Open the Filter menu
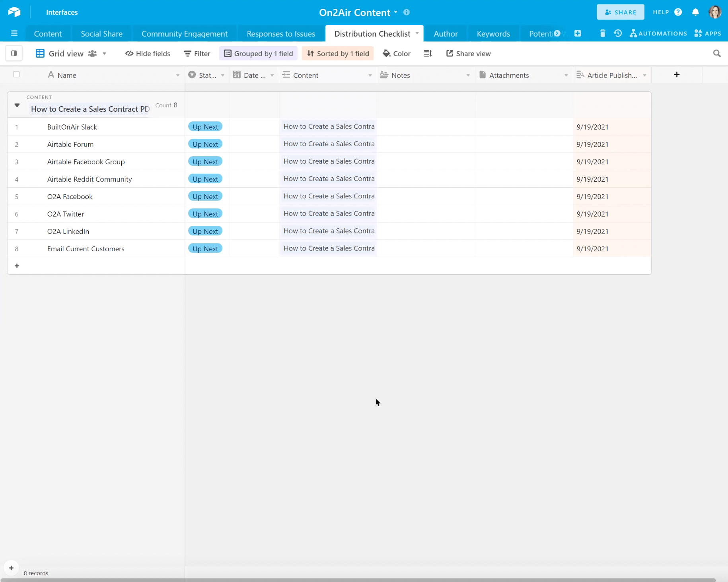The width and height of the screenshot is (728, 582). pos(197,53)
